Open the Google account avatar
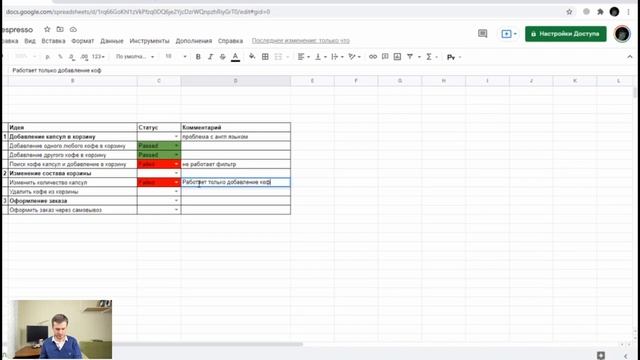 click(x=622, y=34)
